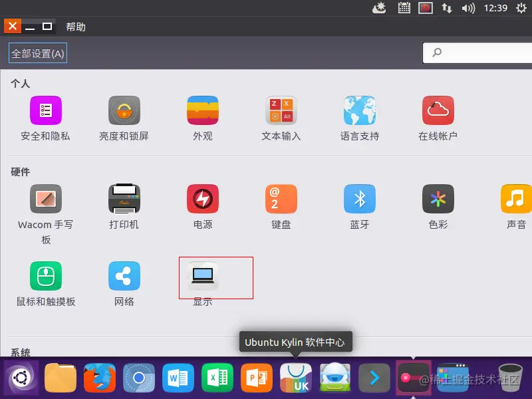Open Keyboard settings (键盘)
Image resolution: width=532 pixels, height=399 pixels.
pyautogui.click(x=281, y=207)
